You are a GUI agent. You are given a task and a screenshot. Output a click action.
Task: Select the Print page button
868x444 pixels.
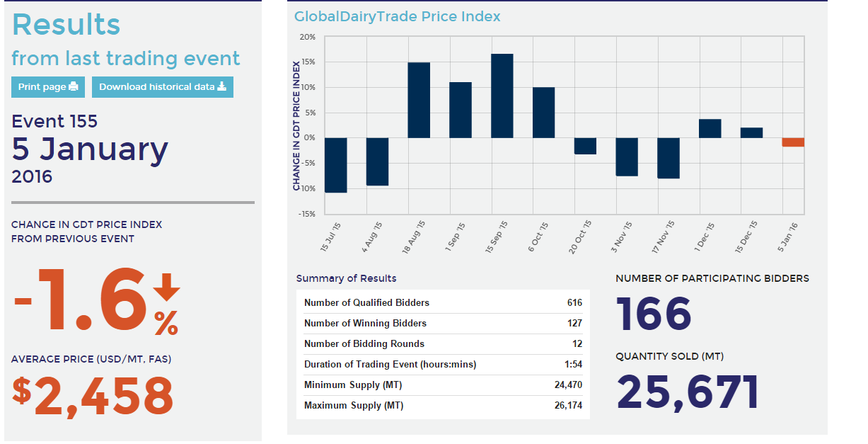[47, 86]
